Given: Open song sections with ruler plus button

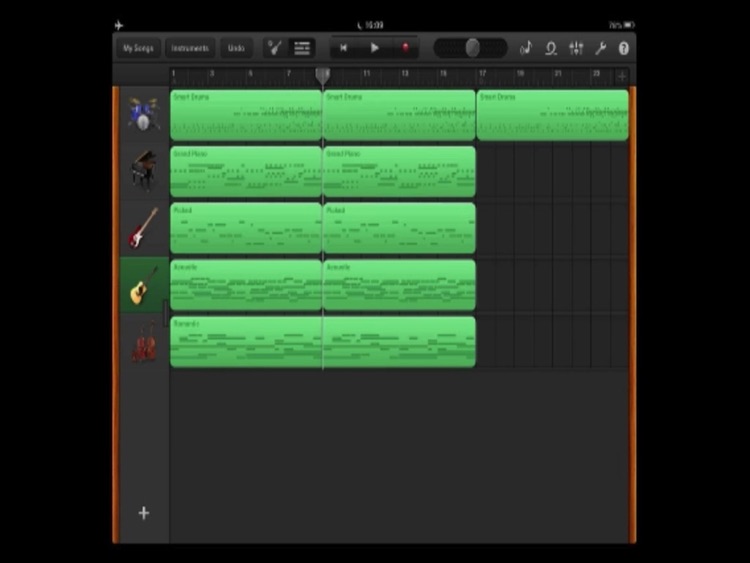Looking at the screenshot, I should (x=621, y=76).
